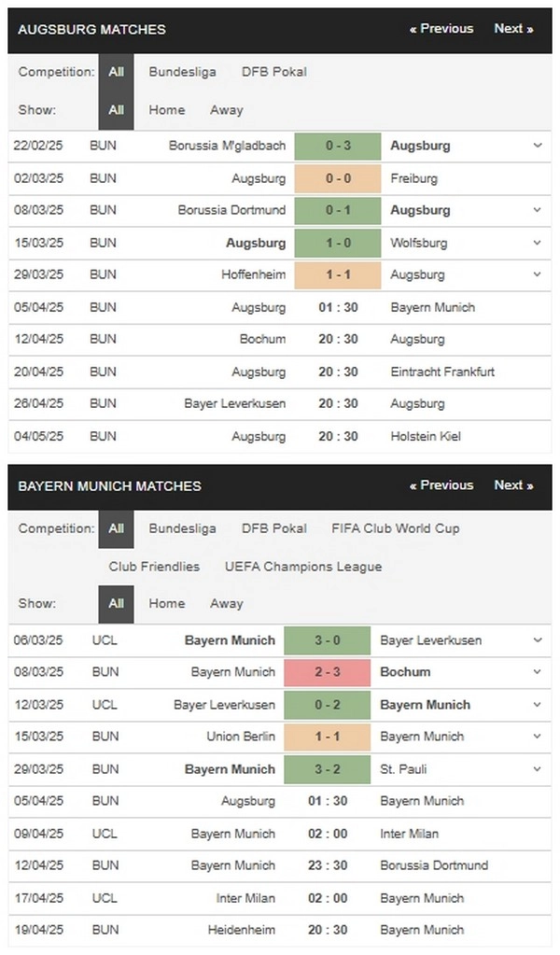The height and width of the screenshot is (955, 560).
Task: Expand the Union Berlin 1-1 Bayern Munich chevron
Action: click(x=538, y=737)
